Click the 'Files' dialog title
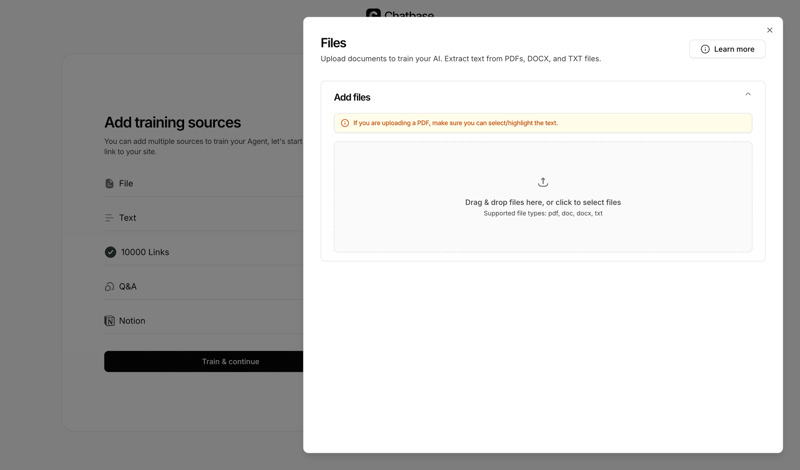This screenshot has width=800, height=470. pyautogui.click(x=333, y=43)
